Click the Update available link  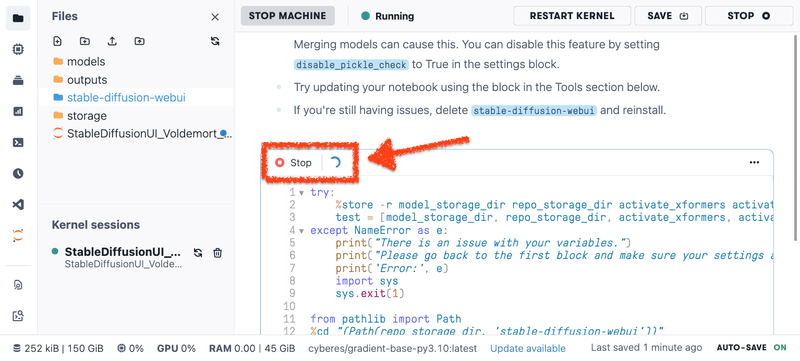[x=528, y=349]
